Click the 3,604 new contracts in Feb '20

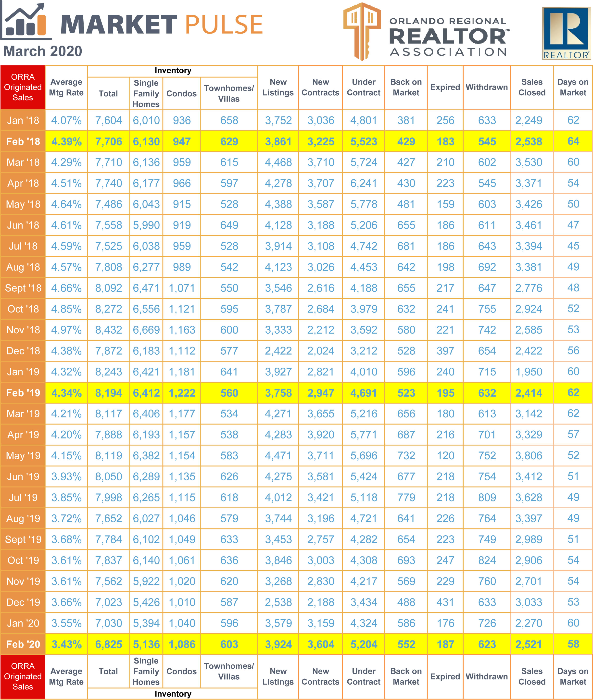pos(321,644)
